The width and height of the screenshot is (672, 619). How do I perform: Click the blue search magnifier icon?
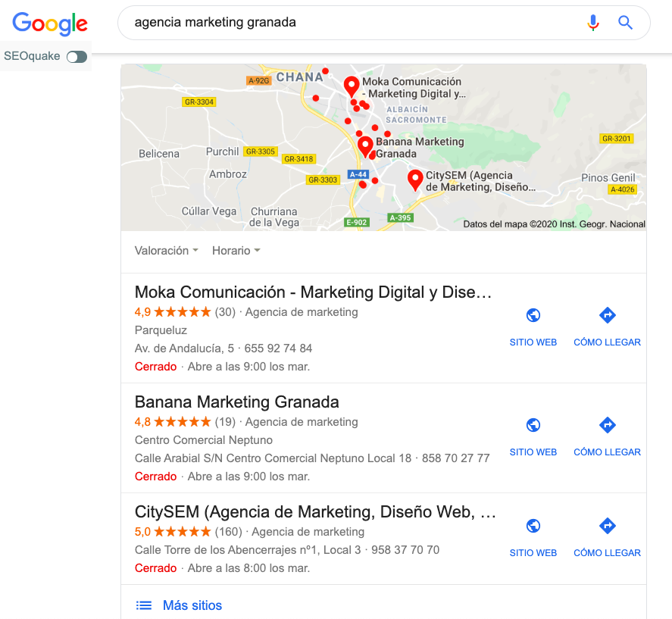(x=625, y=23)
